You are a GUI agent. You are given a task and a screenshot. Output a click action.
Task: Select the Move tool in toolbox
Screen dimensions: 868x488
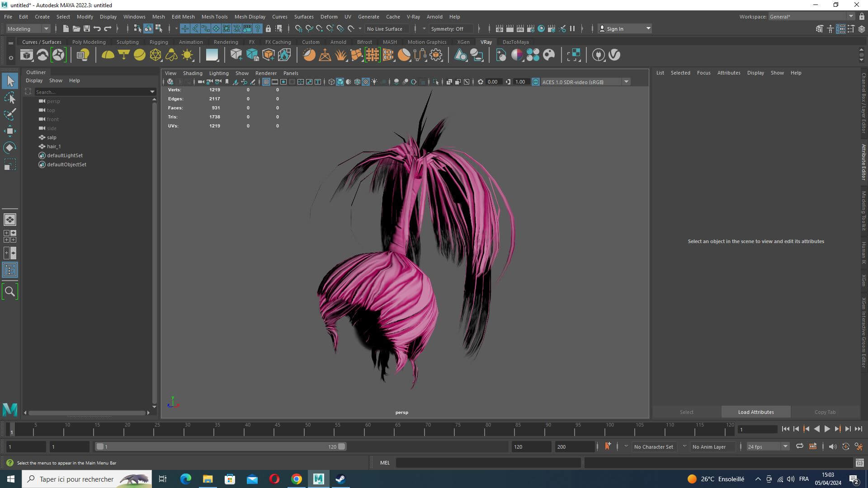(x=10, y=131)
